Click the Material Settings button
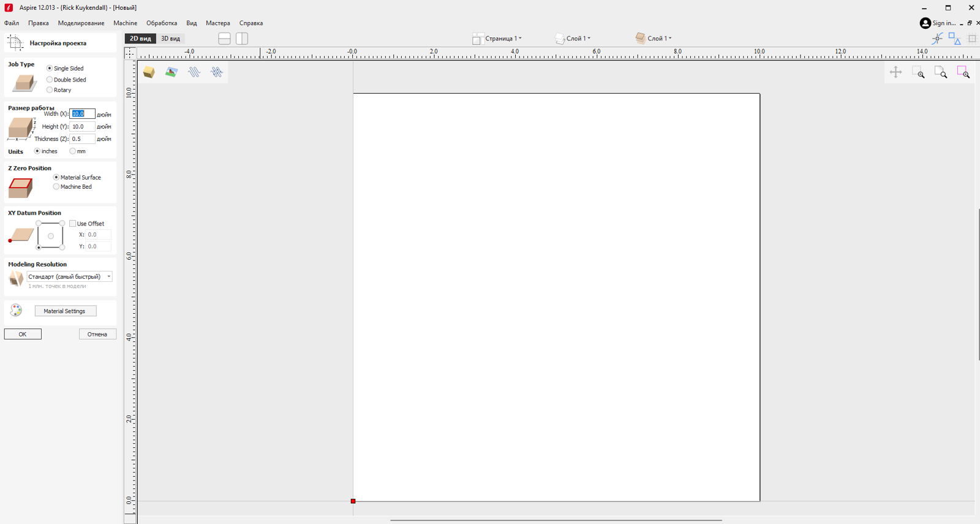The image size is (980, 524). tap(65, 311)
